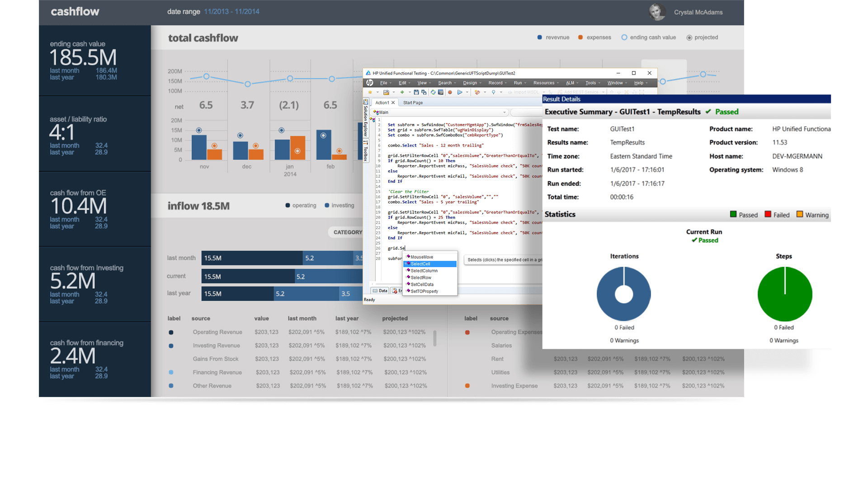Image resolution: width=868 pixels, height=478 pixels.
Task: Select SelectColumn from autocomplete list
Action: pos(424,271)
